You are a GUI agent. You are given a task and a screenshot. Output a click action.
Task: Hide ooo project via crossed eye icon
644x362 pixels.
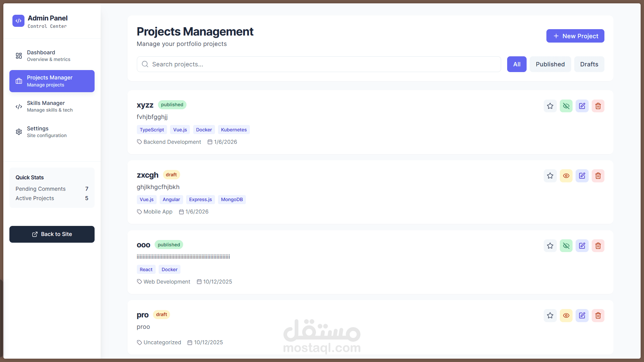pyautogui.click(x=566, y=246)
